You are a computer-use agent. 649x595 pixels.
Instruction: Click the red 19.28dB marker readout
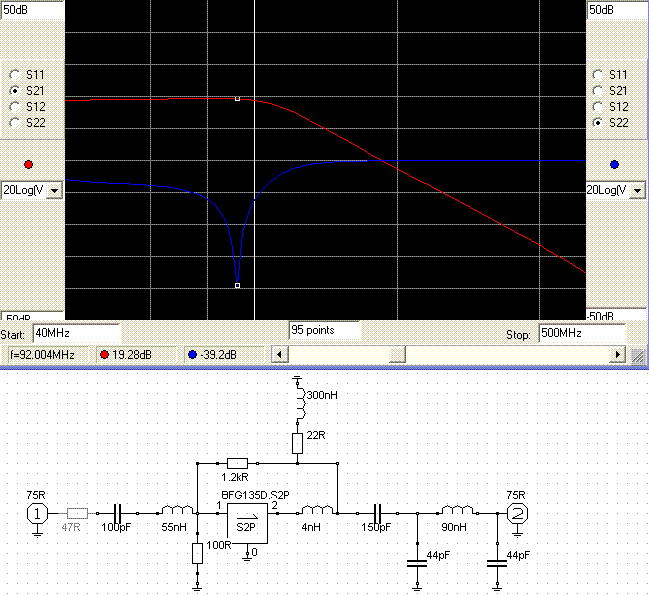pyautogui.click(x=137, y=355)
